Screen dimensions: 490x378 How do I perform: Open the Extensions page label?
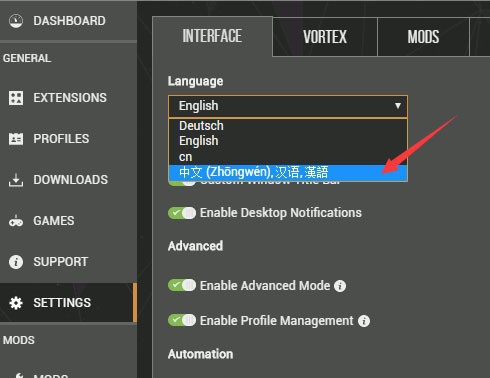coord(70,98)
